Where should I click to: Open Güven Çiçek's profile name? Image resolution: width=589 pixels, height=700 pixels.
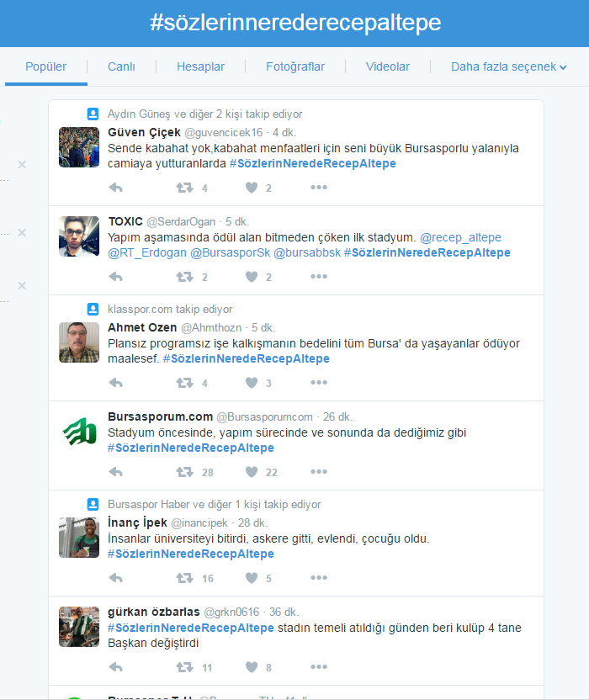(144, 133)
